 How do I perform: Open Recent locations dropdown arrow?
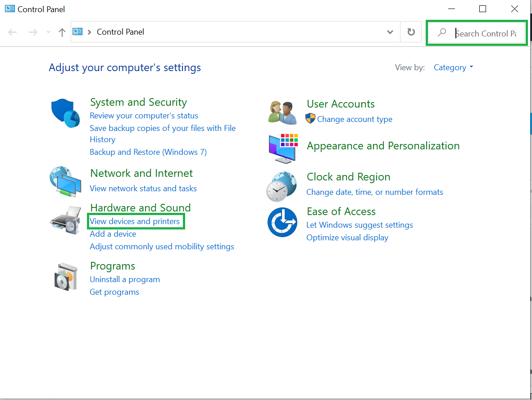pos(49,32)
